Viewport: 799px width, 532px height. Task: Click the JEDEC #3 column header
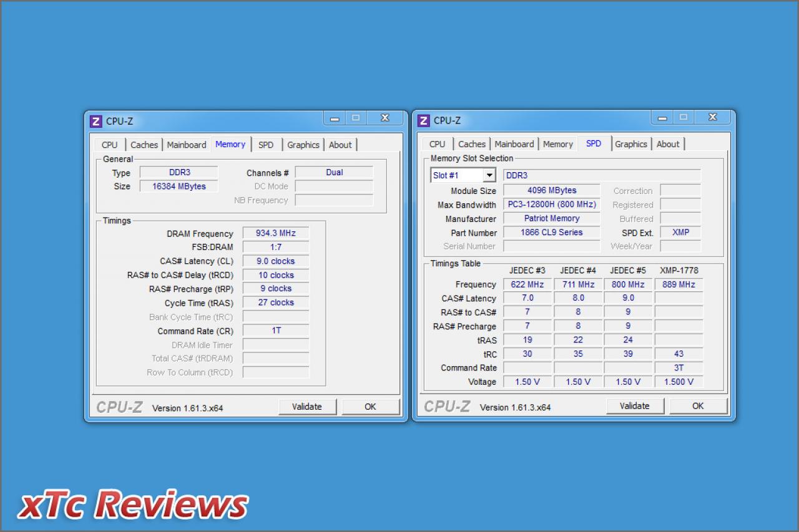coord(527,271)
